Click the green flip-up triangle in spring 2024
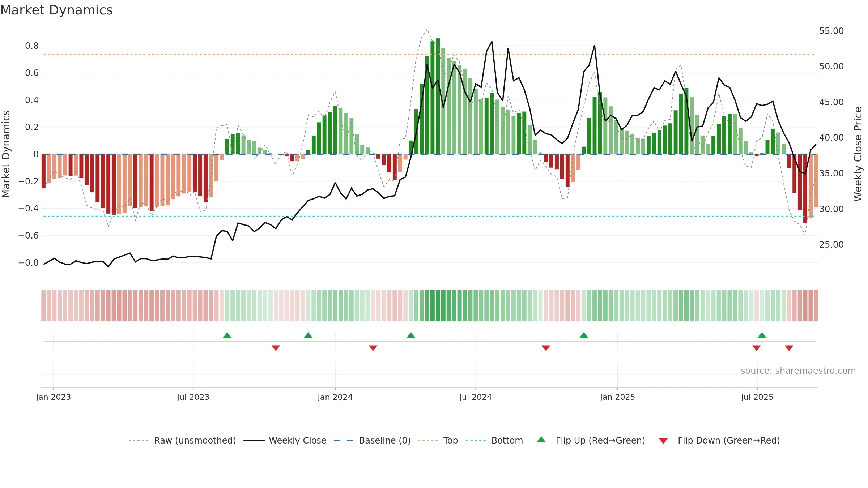The height and width of the screenshot is (488, 868). [411, 335]
